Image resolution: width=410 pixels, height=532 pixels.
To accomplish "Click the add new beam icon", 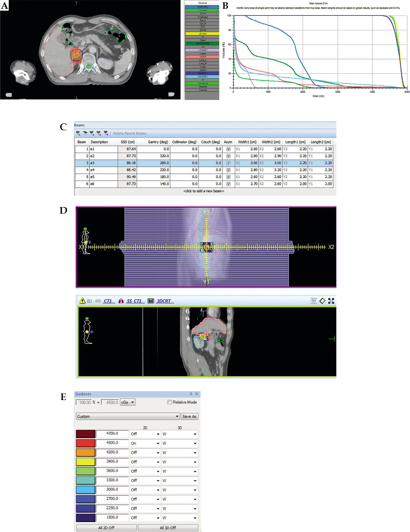I will point(78,133).
